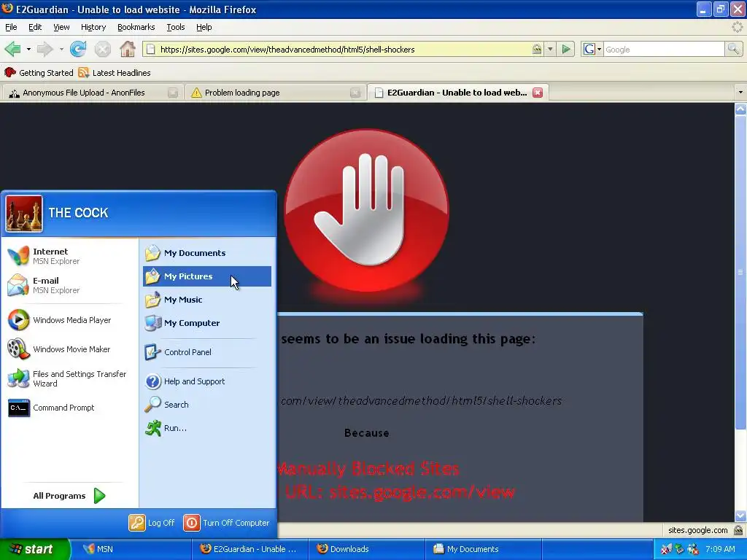This screenshot has height=560, width=747.
Task: Open Command Prompt
Action: 69,408
